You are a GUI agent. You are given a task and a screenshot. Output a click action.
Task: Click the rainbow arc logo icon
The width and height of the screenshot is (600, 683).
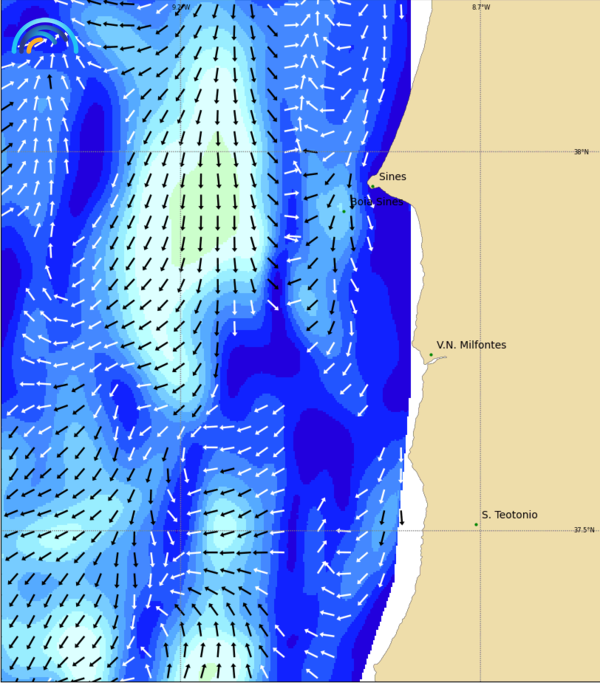[x=44, y=36]
